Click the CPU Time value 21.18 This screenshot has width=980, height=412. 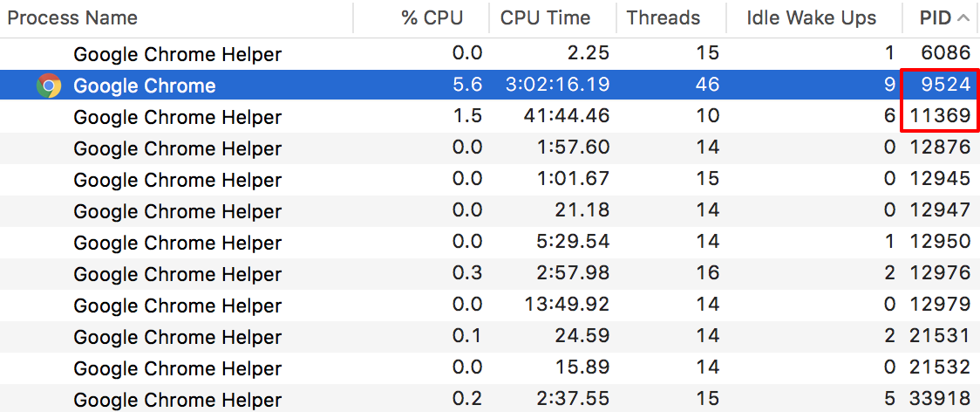tap(582, 210)
